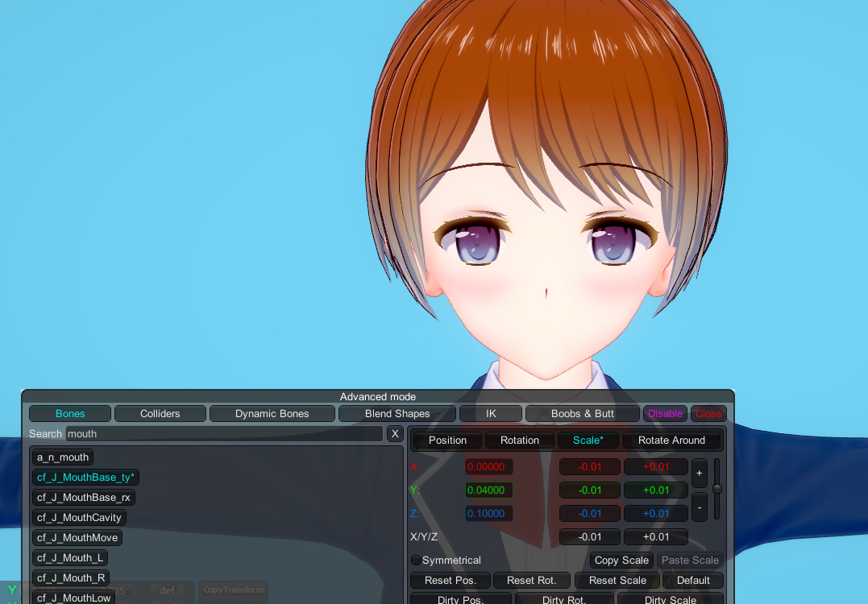Click the Reset Scale button
Screen dimensions: 868x604
click(x=617, y=580)
